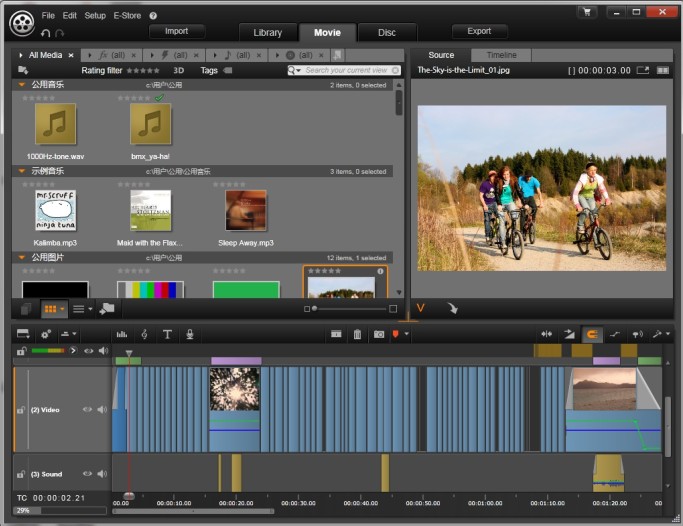Toggle visibility eye of (2) Video track

coord(87,409)
